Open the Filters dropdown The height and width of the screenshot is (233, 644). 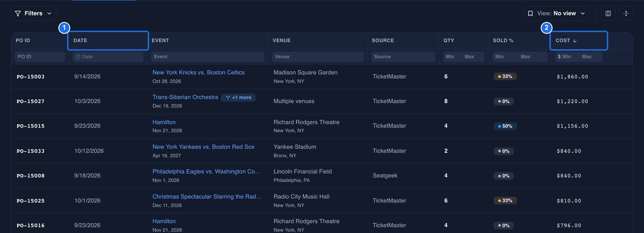pyautogui.click(x=34, y=13)
